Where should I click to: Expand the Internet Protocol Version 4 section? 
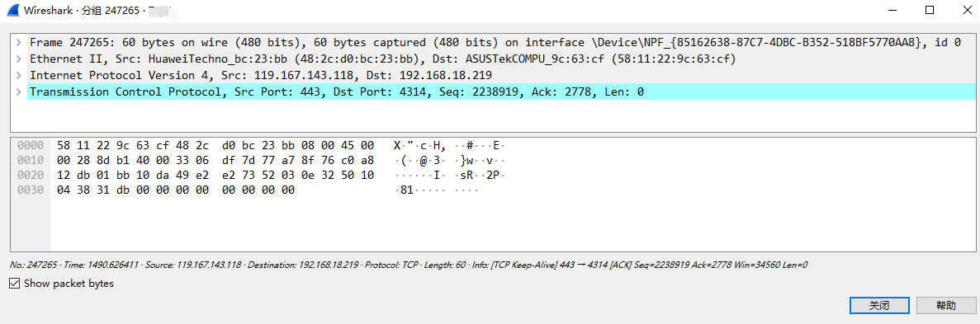coord(19,76)
